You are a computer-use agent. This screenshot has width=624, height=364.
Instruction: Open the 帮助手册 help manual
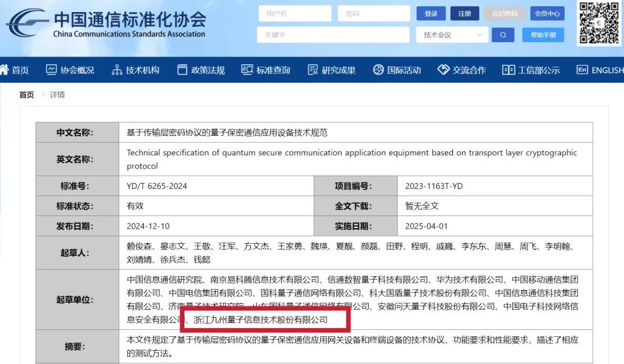(543, 35)
